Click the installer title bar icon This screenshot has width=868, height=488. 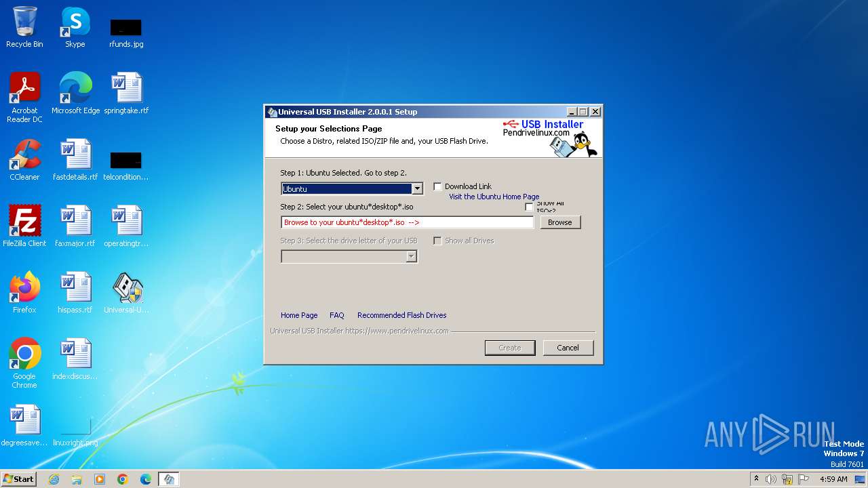coord(272,112)
